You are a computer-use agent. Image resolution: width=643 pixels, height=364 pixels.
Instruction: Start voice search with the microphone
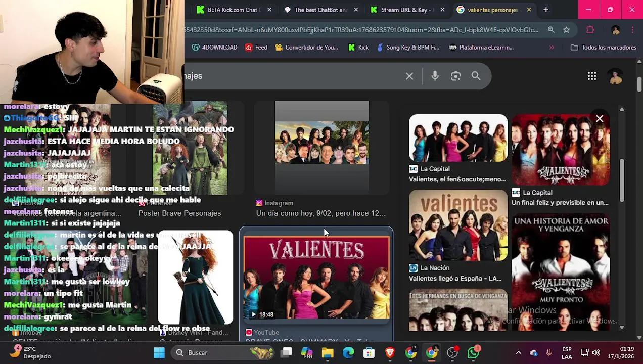[x=435, y=76]
